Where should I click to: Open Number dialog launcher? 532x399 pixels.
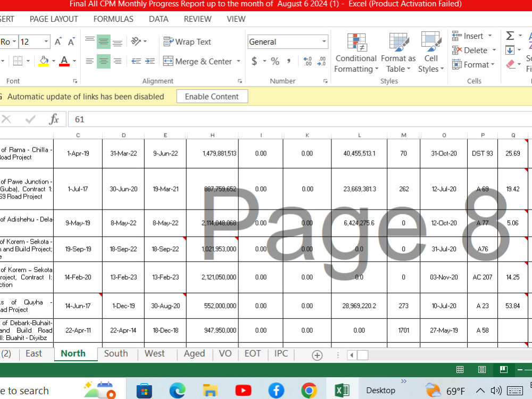point(326,81)
